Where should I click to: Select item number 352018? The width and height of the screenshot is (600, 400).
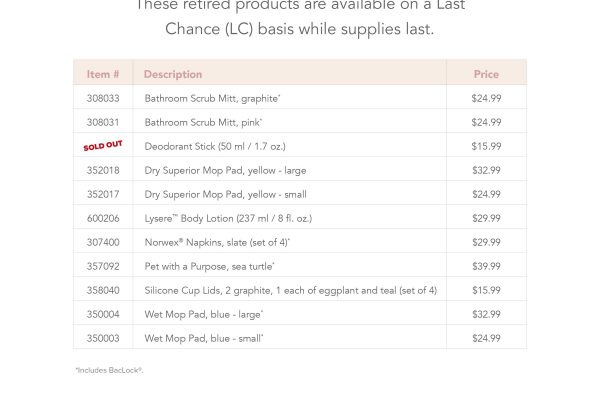coord(103,170)
